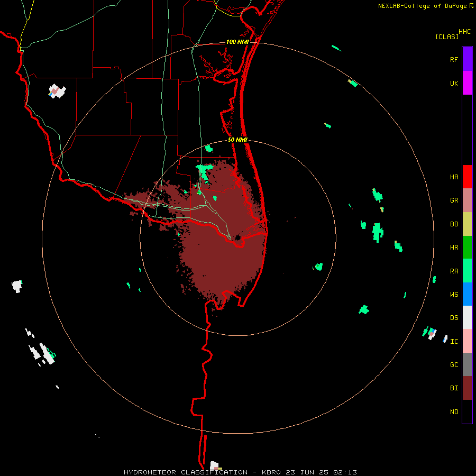Click the GC gray legend swatch

[467, 364]
